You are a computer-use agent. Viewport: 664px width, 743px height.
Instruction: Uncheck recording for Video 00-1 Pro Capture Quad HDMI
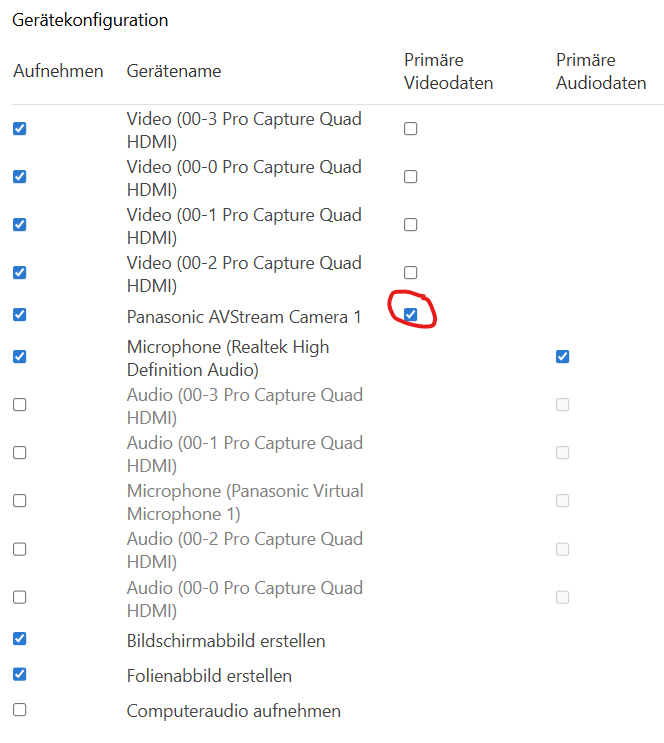click(x=19, y=224)
